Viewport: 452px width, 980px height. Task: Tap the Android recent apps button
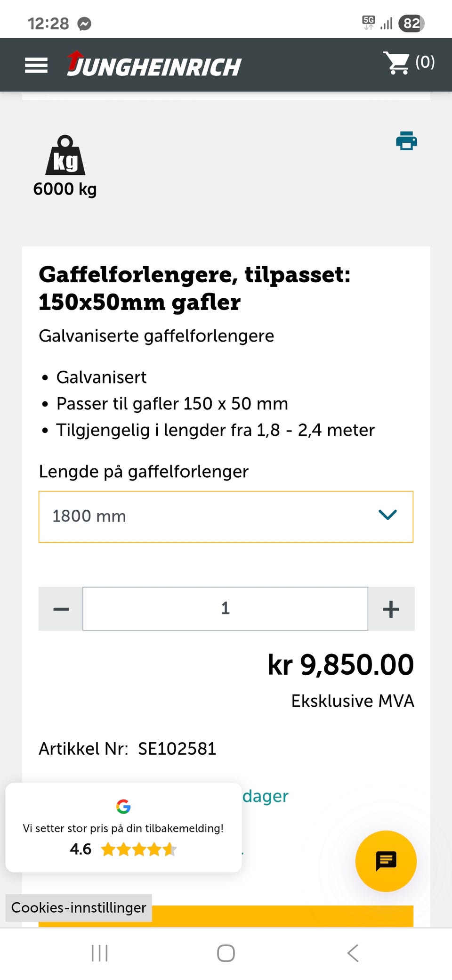99,952
